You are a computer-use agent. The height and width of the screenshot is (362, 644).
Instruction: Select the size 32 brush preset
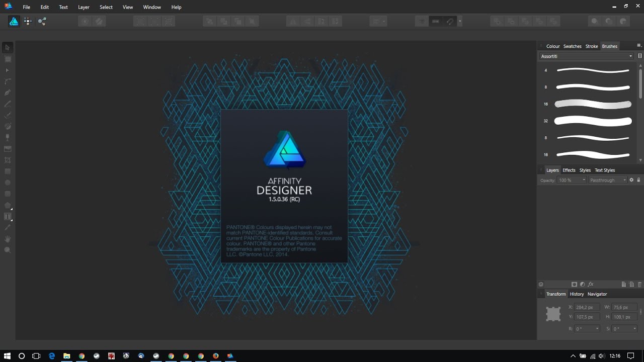point(588,121)
